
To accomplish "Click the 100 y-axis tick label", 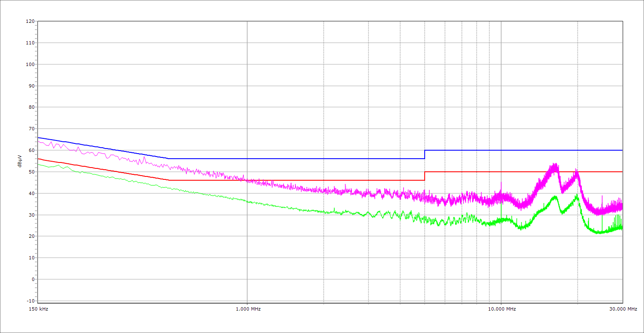I will (30, 64).
